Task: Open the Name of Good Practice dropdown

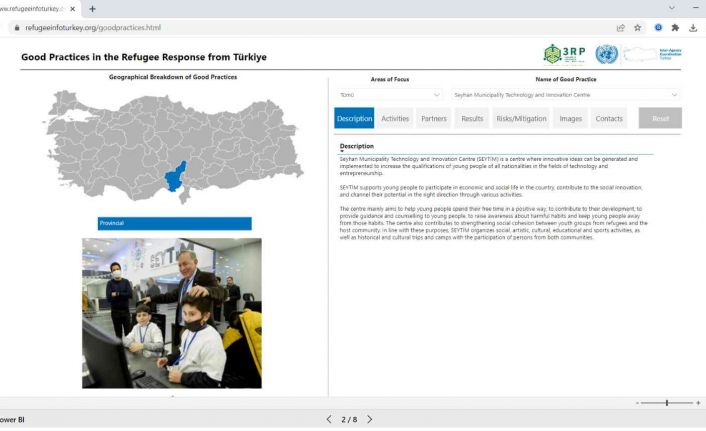Action: point(674,95)
